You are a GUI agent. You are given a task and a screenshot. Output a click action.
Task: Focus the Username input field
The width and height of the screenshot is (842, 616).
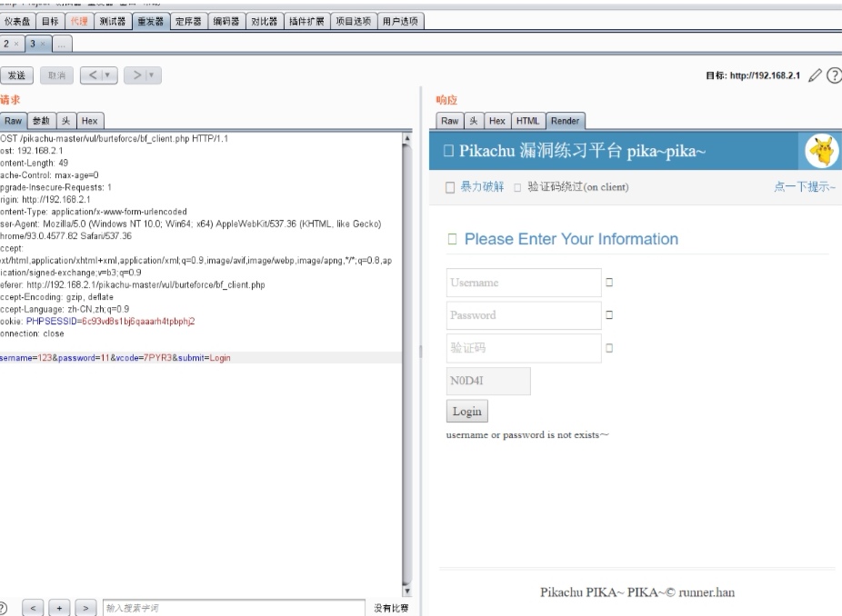tap(524, 283)
